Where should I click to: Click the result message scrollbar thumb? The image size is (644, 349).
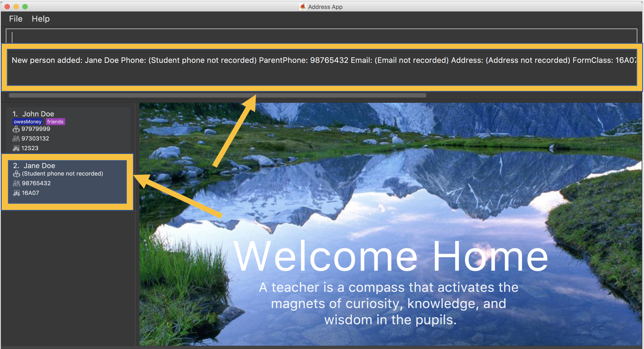coord(217,95)
